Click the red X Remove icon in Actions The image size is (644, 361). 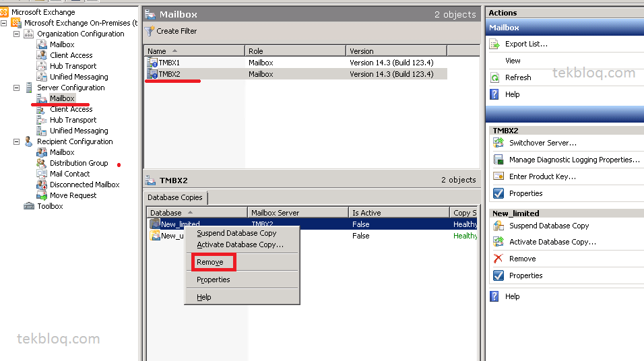[498, 259]
